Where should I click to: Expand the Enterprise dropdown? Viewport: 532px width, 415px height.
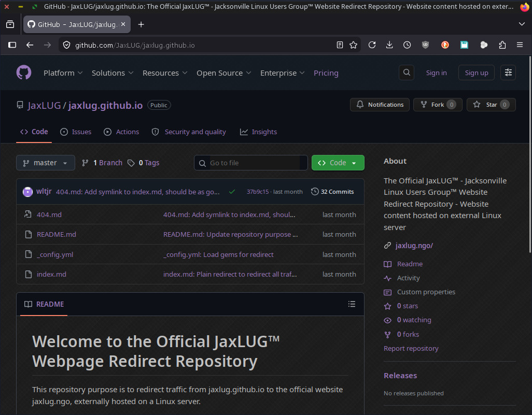pyautogui.click(x=282, y=73)
